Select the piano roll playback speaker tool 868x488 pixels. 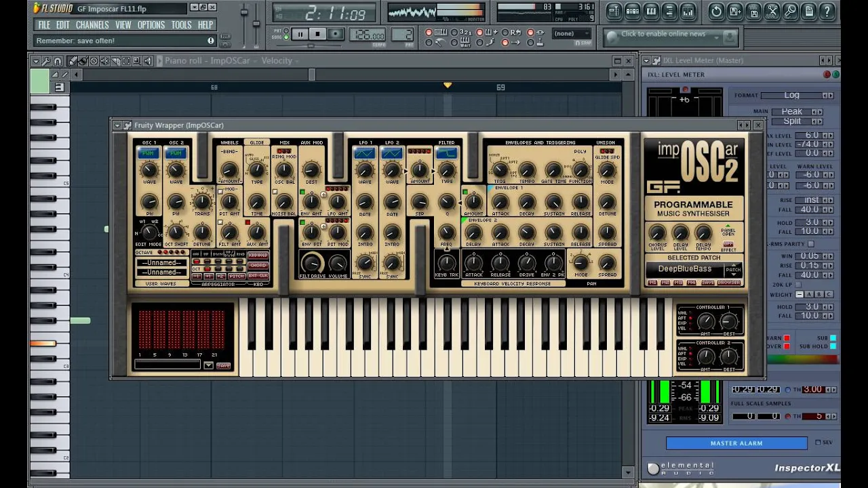(x=147, y=61)
